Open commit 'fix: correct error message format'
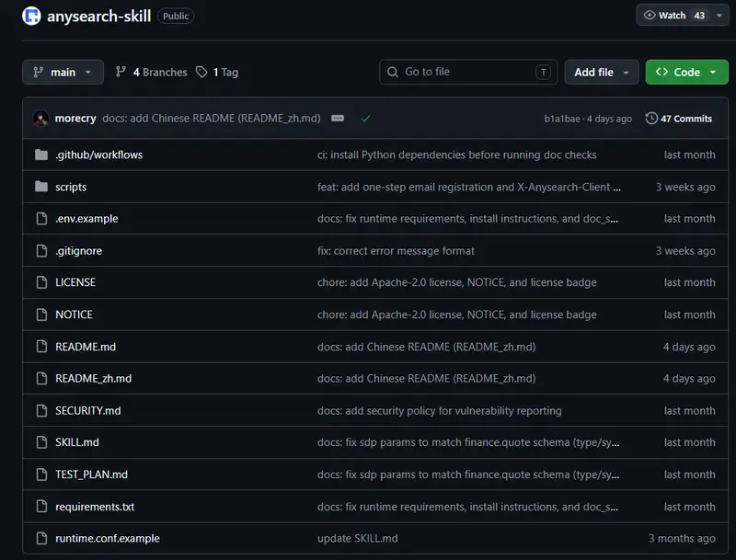 [x=396, y=251]
